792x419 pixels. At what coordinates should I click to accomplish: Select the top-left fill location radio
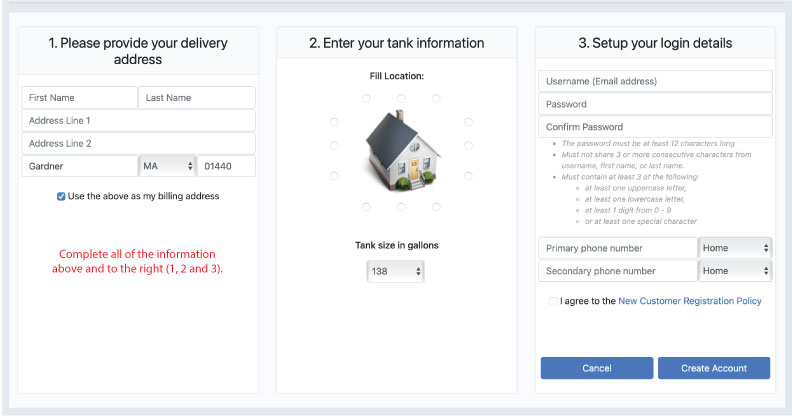click(366, 98)
